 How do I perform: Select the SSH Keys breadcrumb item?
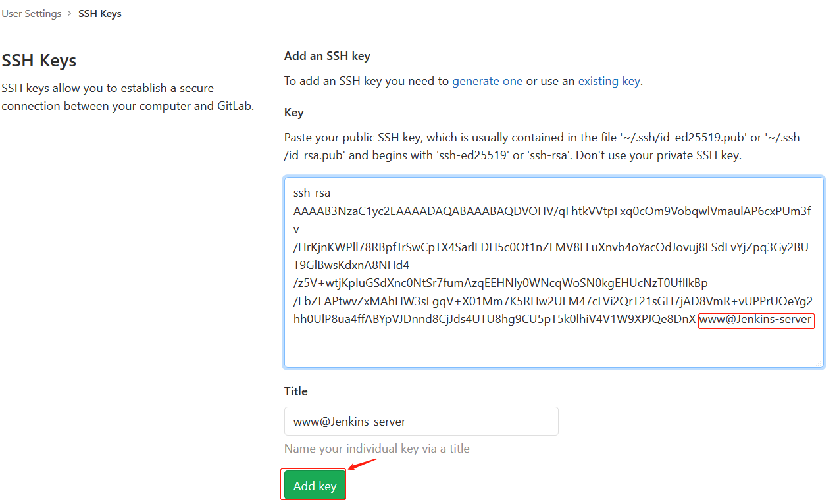pos(100,13)
